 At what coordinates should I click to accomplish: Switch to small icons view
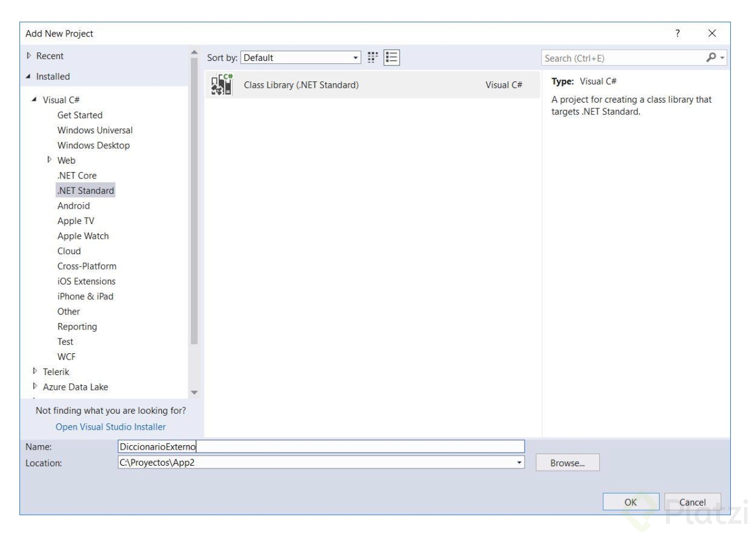pos(373,58)
